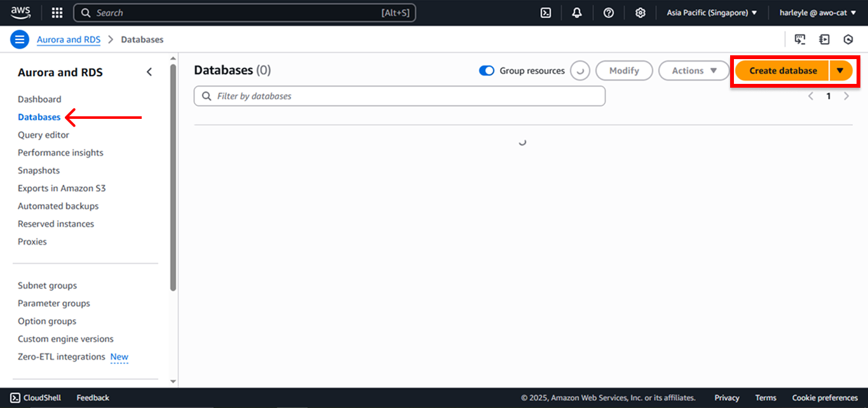The height and width of the screenshot is (408, 868).
Task: Go to next page of databases
Action: [846, 97]
